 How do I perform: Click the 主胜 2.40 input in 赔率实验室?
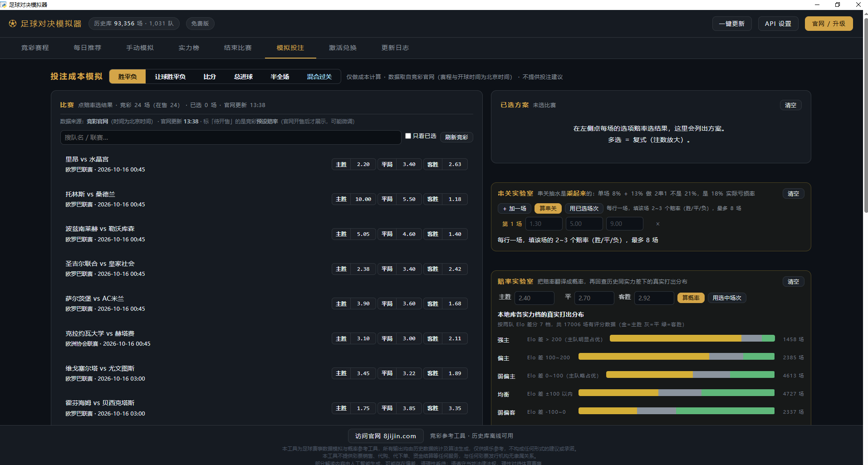point(534,298)
